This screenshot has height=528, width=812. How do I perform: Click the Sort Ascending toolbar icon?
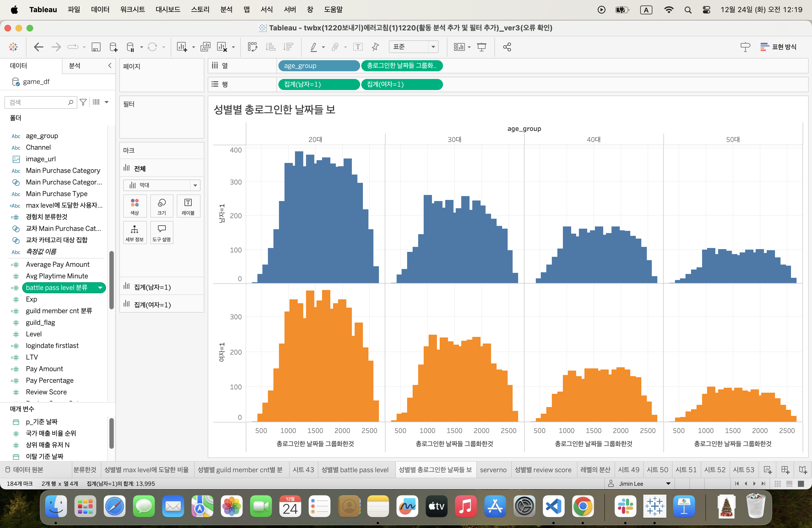271,47
